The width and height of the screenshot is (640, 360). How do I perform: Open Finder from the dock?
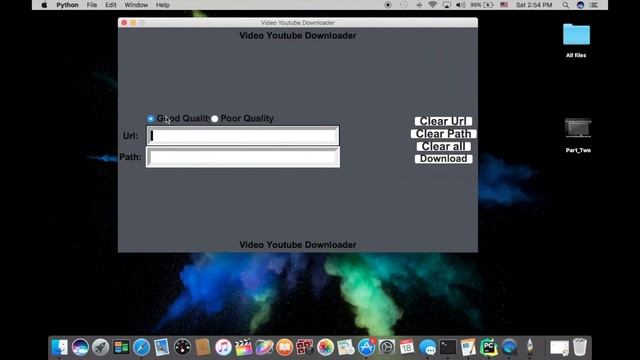60,347
